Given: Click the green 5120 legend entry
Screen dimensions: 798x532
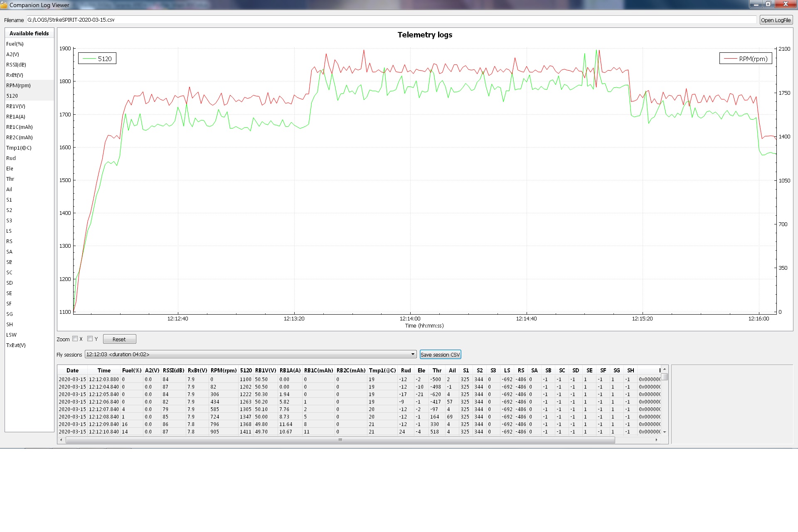Looking at the screenshot, I should (x=97, y=59).
